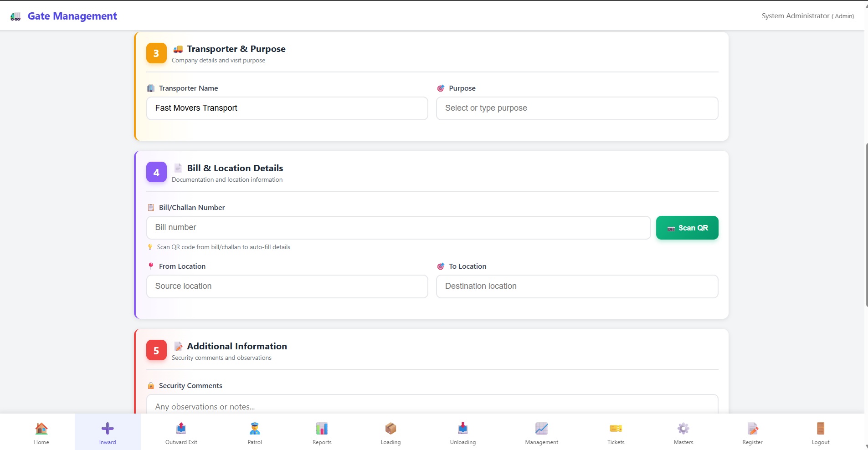Open the Home icon in bottom navigation
The width and height of the screenshot is (868, 450).
click(41, 429)
